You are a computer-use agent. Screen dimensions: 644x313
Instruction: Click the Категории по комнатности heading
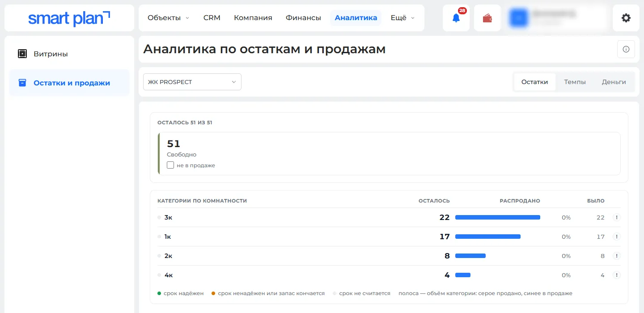pos(202,201)
